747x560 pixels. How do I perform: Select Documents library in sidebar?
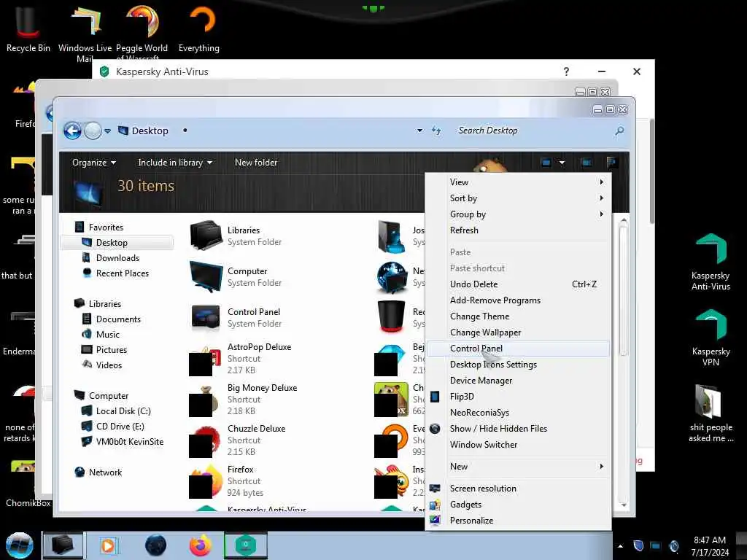pos(118,319)
